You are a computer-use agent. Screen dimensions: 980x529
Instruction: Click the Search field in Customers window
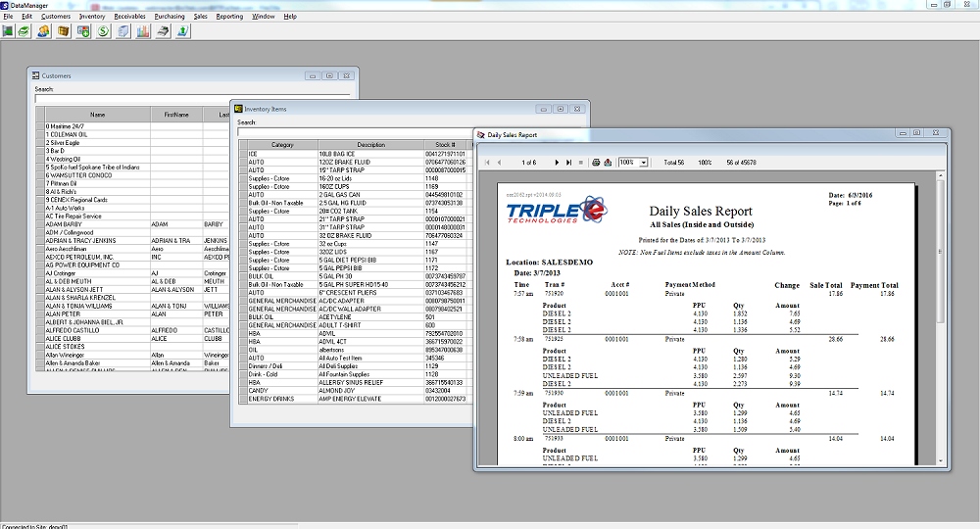pos(192,99)
